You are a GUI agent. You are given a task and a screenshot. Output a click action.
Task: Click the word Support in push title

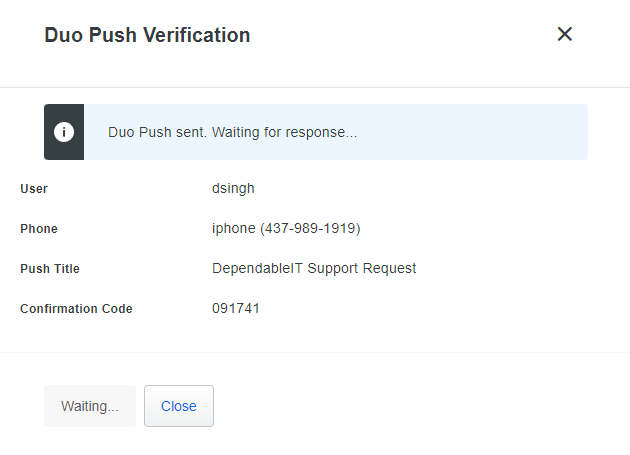tap(333, 268)
